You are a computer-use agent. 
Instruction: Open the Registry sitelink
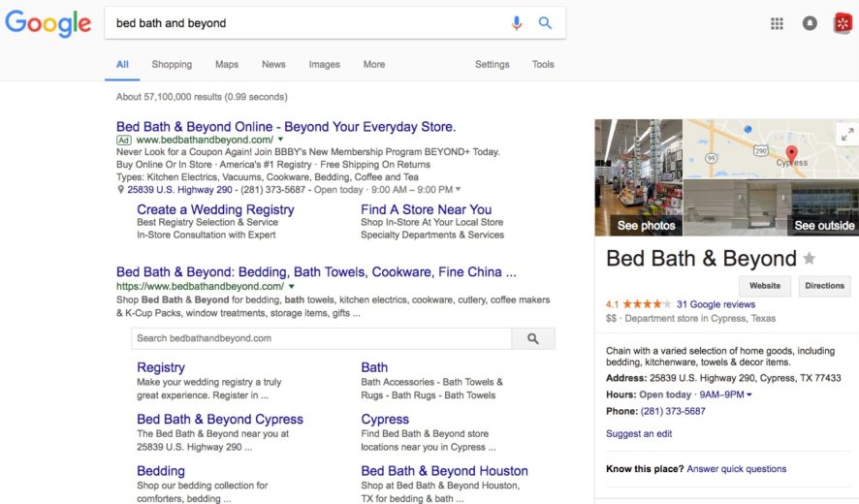(161, 367)
